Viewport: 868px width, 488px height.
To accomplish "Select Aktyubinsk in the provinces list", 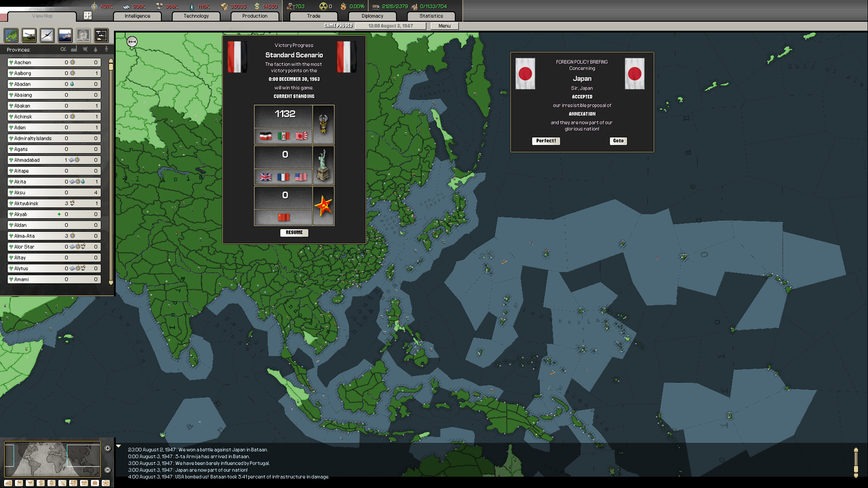I will click(54, 203).
